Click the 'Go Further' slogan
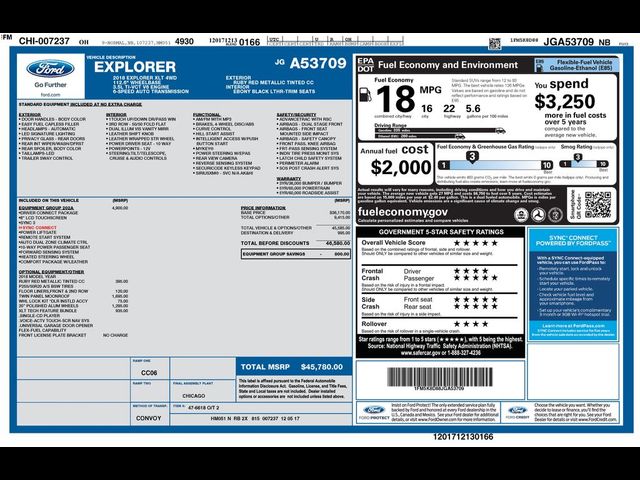The height and width of the screenshot is (480, 640). pyautogui.click(x=50, y=85)
